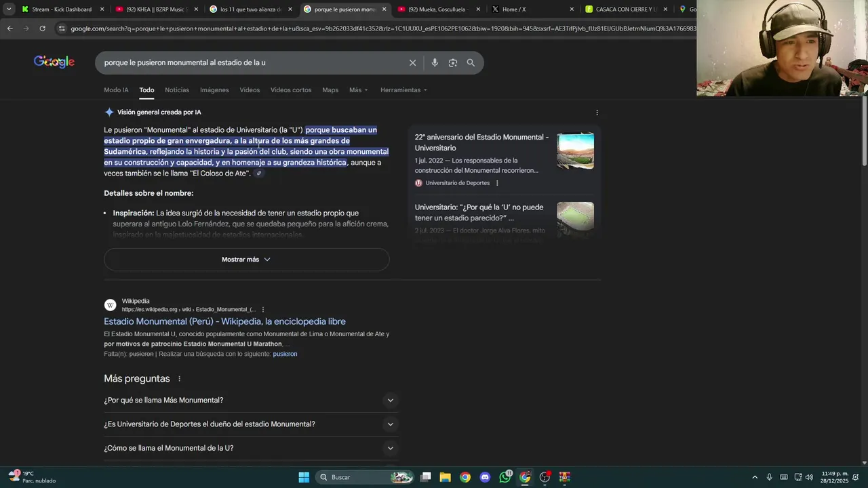Expand the Más search filter dropdown
Viewport: 868px width, 488px height.
tap(359, 90)
